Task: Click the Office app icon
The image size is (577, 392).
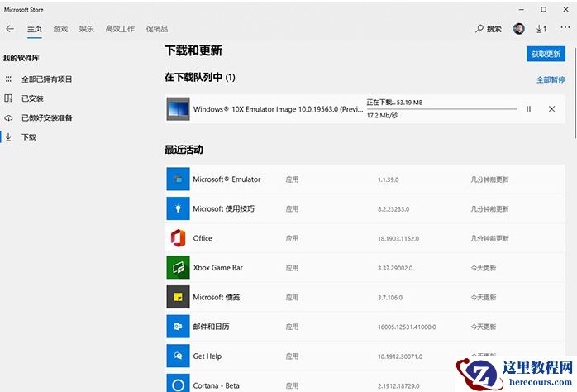Action: coord(178,238)
